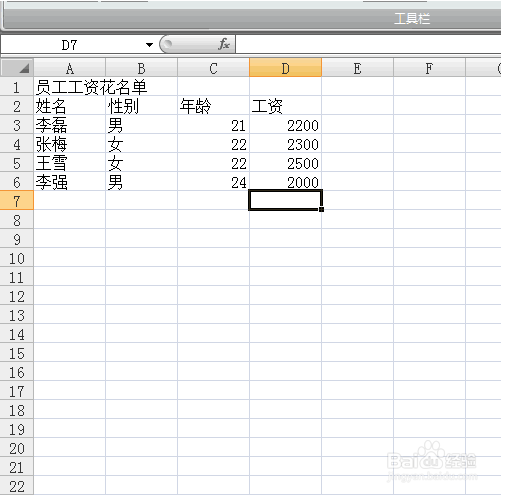Click the Select All corner triangle

(x=17, y=67)
